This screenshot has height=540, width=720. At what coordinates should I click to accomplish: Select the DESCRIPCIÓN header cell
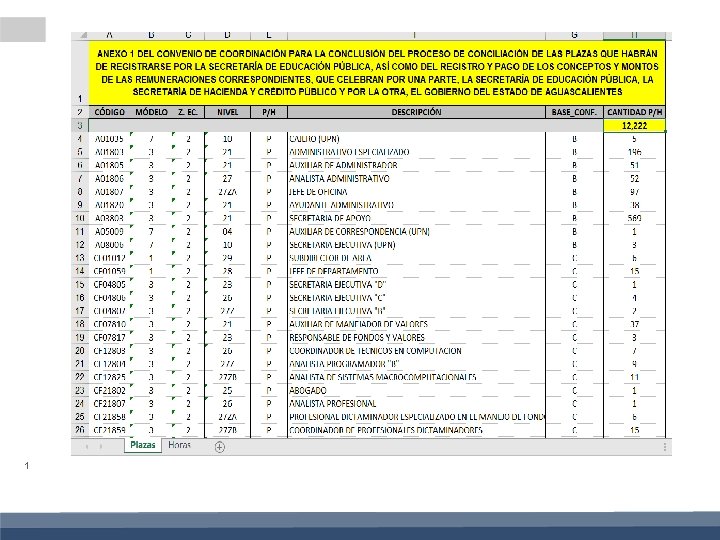pyautogui.click(x=416, y=112)
